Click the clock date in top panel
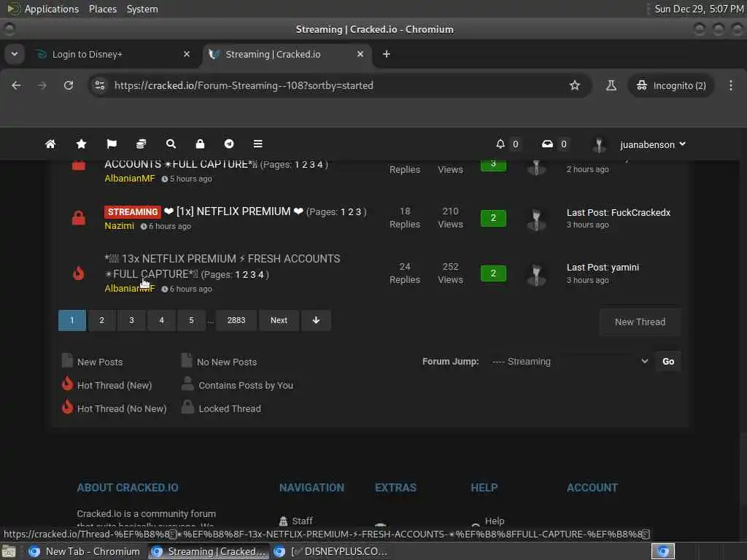This screenshot has width=747, height=560. (x=698, y=9)
